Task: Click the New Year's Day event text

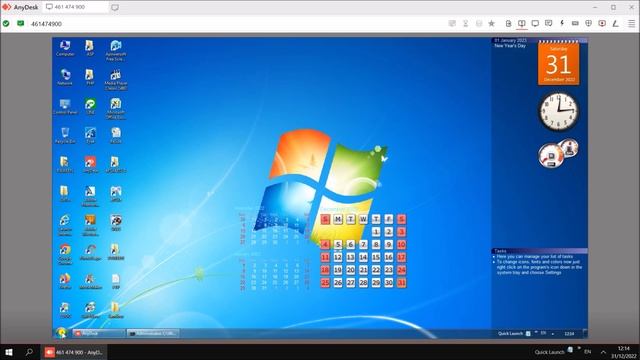Action: pyautogui.click(x=510, y=46)
